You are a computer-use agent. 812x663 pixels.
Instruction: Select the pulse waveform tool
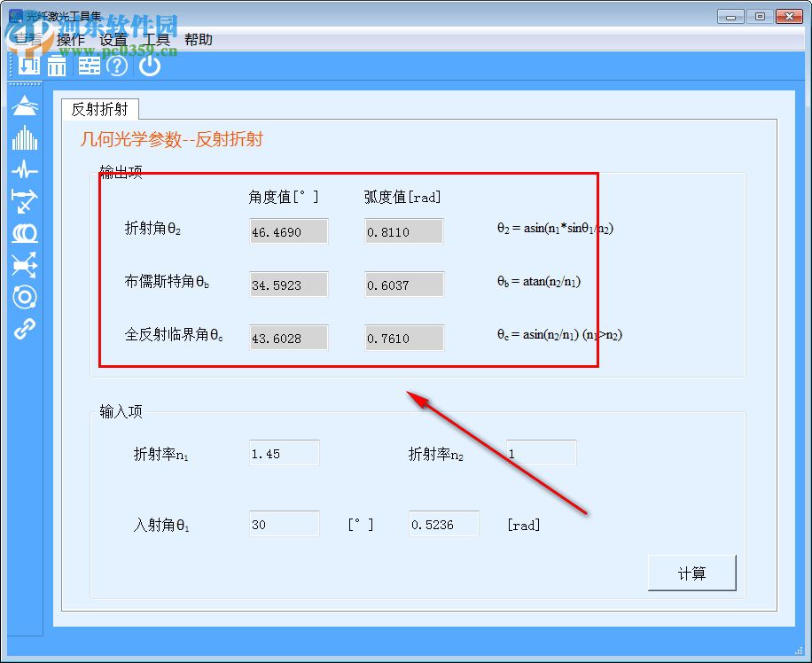tap(25, 170)
